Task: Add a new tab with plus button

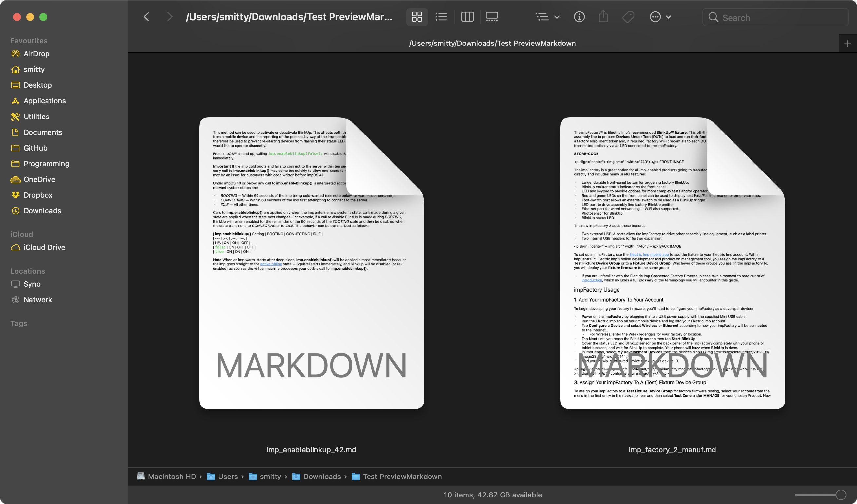Action: pyautogui.click(x=847, y=44)
